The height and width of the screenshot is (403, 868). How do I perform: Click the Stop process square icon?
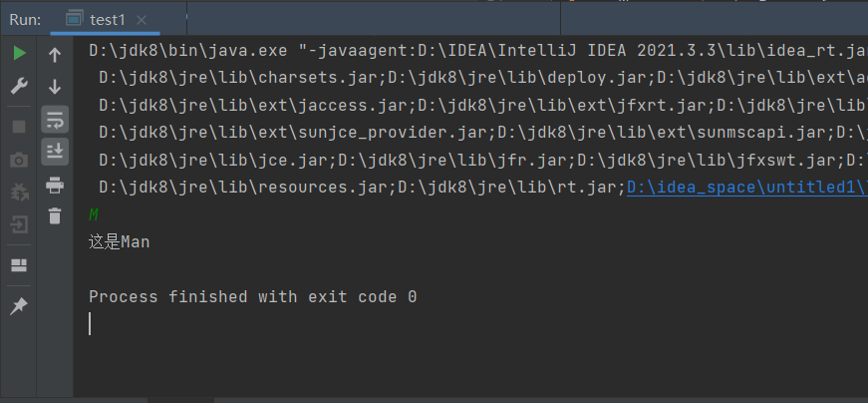coord(19,127)
